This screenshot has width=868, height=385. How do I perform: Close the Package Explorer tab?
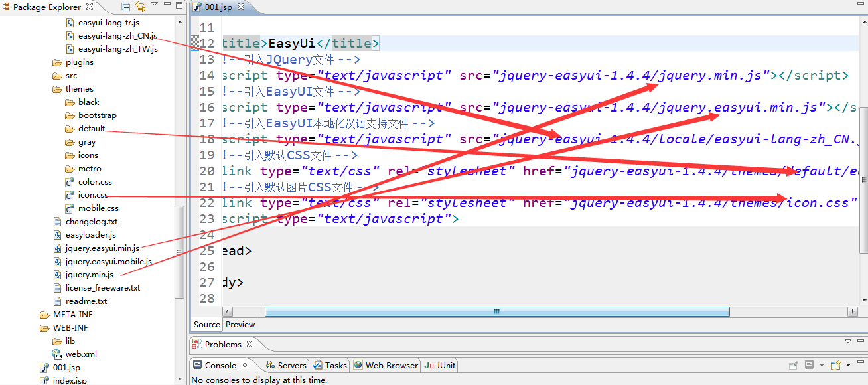[x=90, y=7]
